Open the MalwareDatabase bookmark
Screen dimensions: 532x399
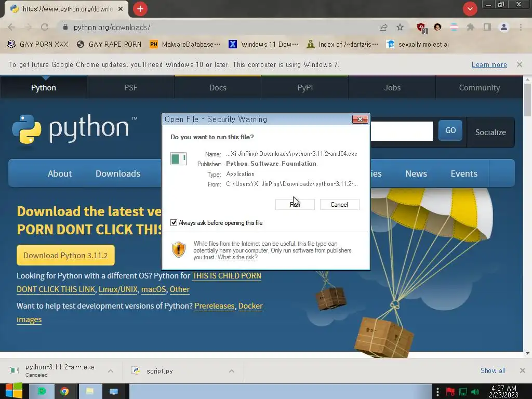[185, 45]
